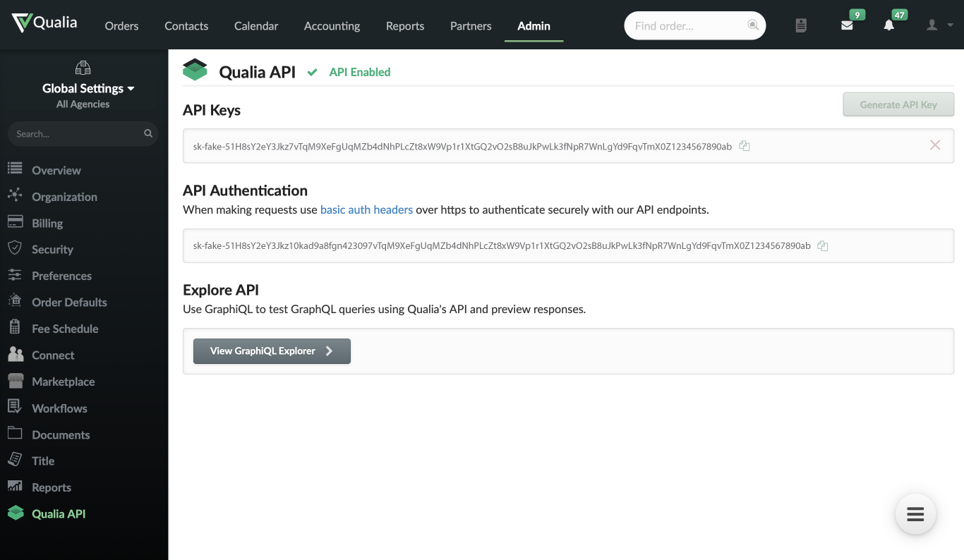The height and width of the screenshot is (560, 964).
Task: Open Workflows in the sidebar
Action: point(59,408)
